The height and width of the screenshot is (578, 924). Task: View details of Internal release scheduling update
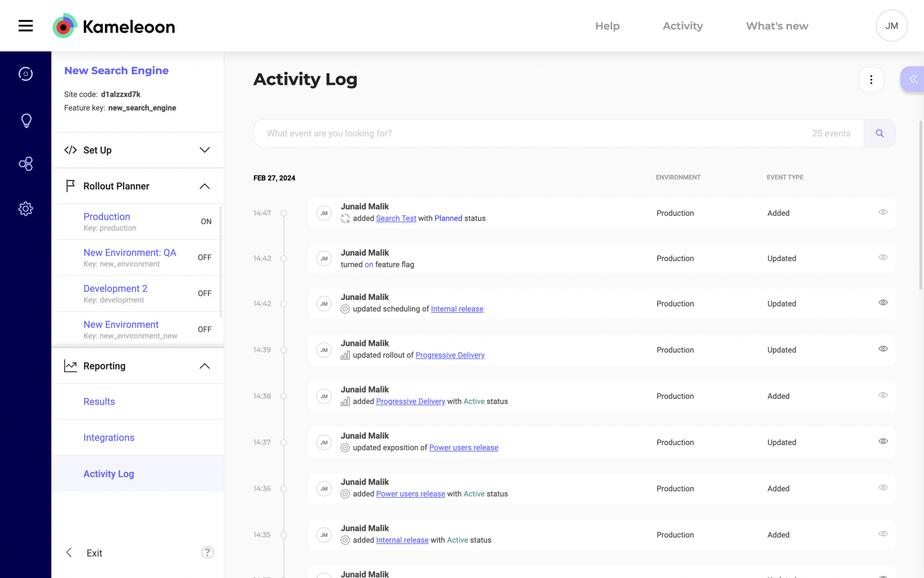coord(883,302)
